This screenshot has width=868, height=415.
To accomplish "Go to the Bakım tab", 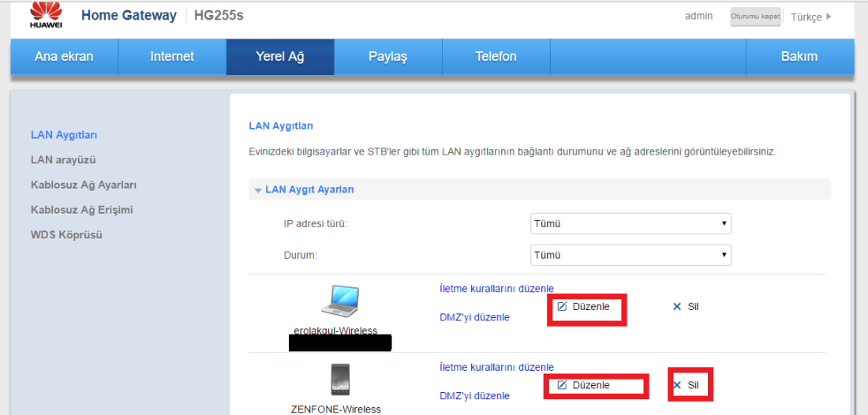I will [x=799, y=57].
